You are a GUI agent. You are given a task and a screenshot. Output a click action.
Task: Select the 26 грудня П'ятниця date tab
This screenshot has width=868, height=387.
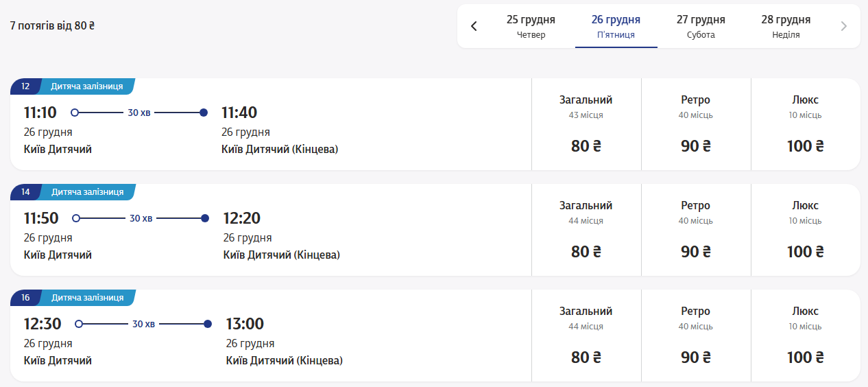pos(616,27)
